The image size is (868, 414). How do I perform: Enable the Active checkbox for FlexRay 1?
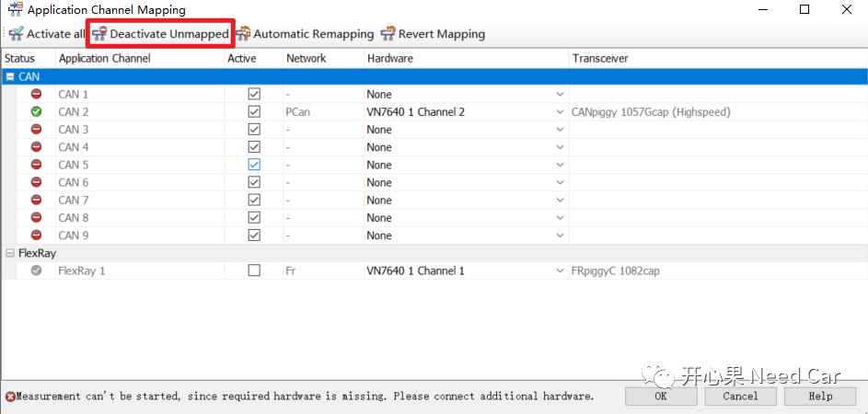(x=254, y=270)
